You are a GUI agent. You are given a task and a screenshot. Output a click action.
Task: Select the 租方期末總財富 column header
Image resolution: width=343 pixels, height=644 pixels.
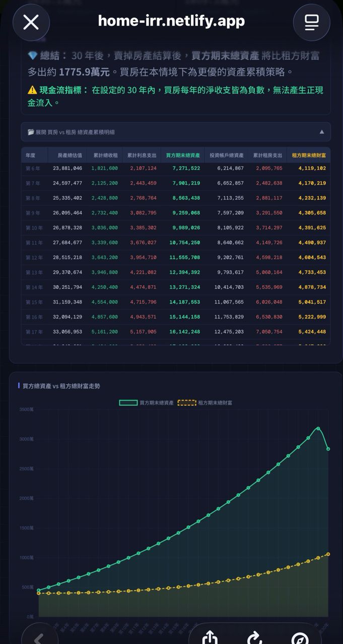309,155
